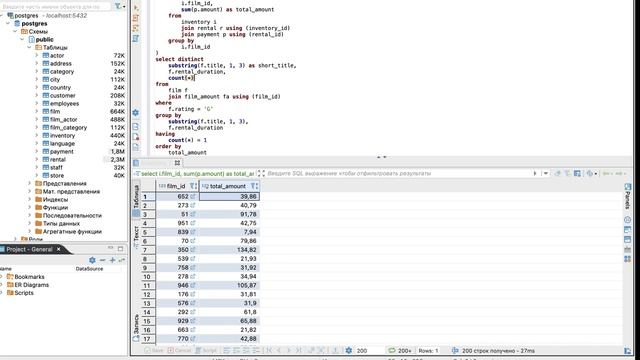Apply filter with the arrow button
640x360 pixels.
[x=535, y=173]
